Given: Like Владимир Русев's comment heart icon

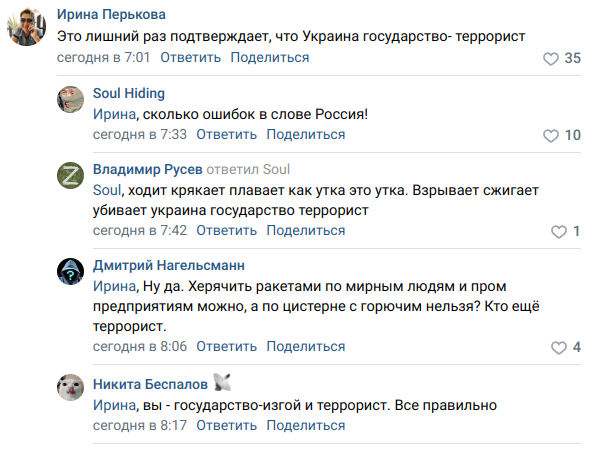Looking at the screenshot, I should 559,232.
